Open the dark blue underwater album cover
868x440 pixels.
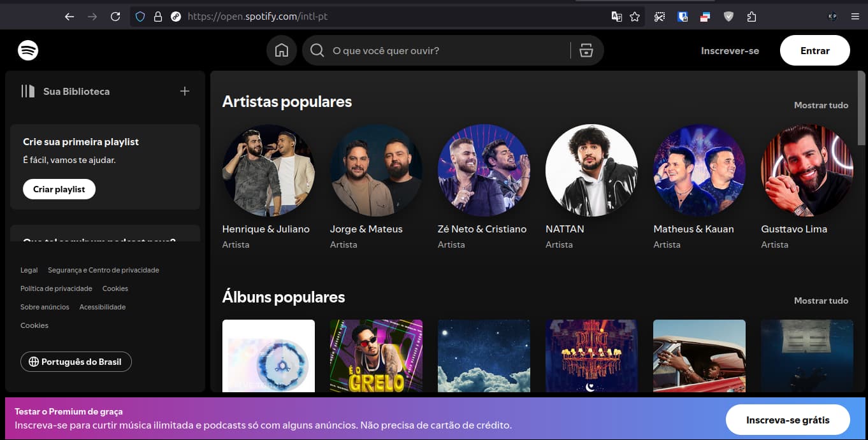tap(807, 355)
